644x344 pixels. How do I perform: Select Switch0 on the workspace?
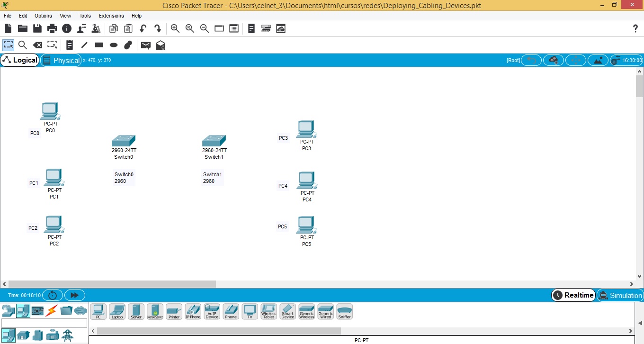point(123,141)
